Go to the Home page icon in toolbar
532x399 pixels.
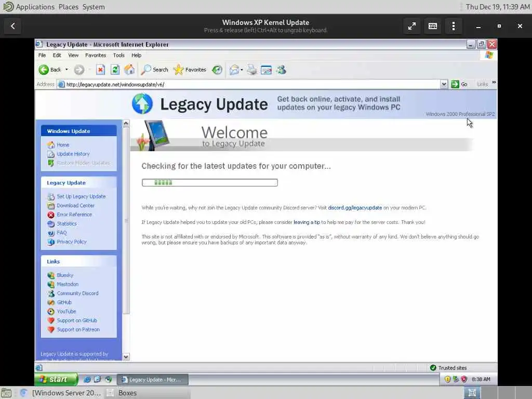129,70
